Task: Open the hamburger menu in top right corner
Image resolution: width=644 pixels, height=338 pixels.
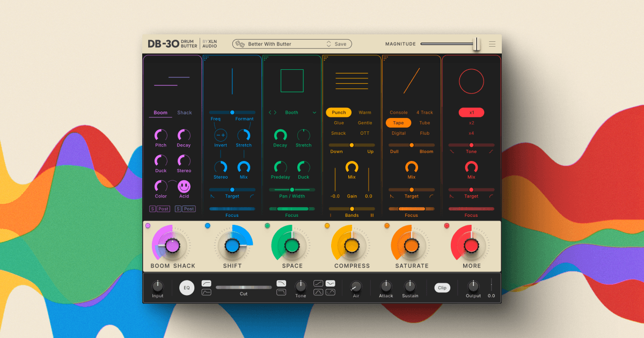Action: (492, 44)
